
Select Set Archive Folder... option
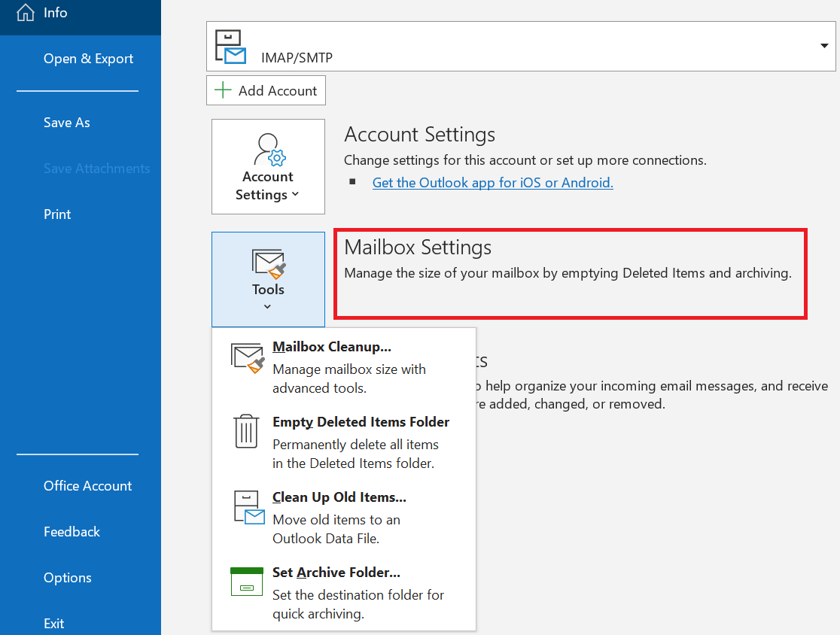tap(343, 593)
